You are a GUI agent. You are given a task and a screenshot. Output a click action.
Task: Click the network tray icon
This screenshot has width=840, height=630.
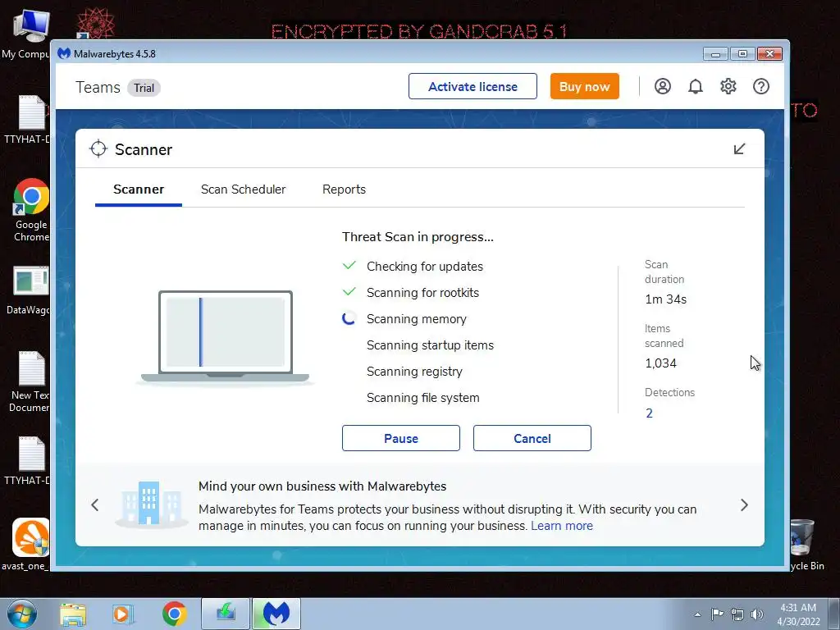[x=737, y=614]
